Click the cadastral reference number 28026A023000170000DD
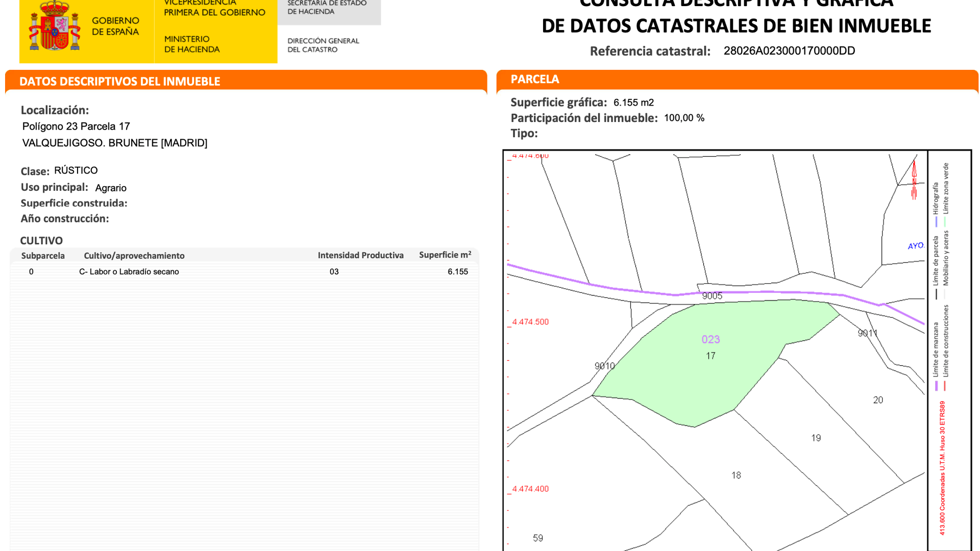This screenshot has width=980, height=551. click(x=789, y=51)
